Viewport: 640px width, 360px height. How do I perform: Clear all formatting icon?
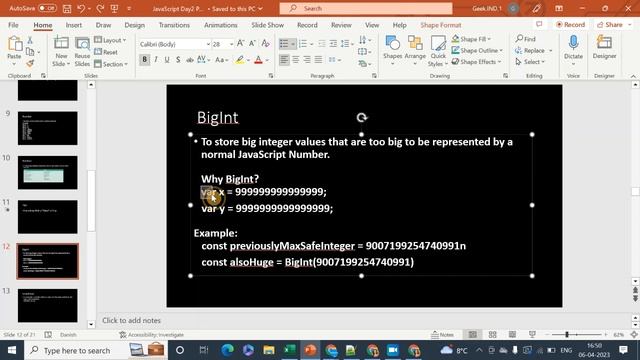(265, 43)
